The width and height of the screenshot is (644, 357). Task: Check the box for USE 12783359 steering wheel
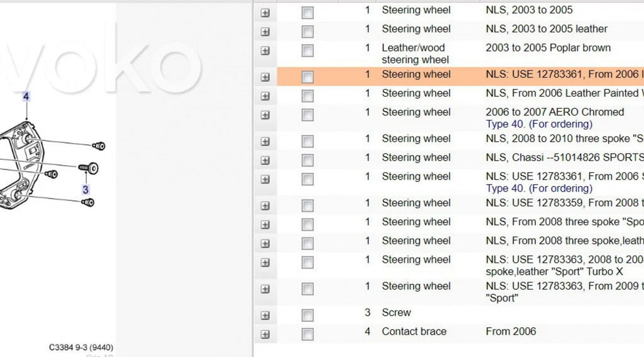click(308, 206)
